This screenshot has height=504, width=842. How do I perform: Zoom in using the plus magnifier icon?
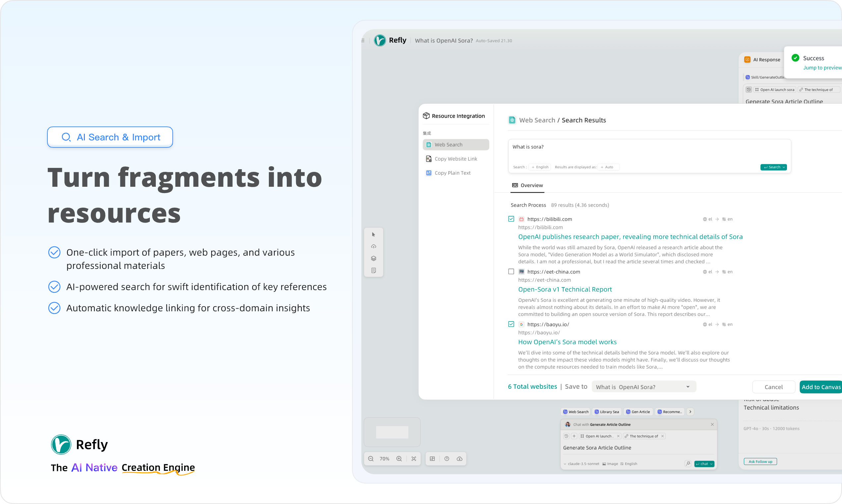click(399, 459)
